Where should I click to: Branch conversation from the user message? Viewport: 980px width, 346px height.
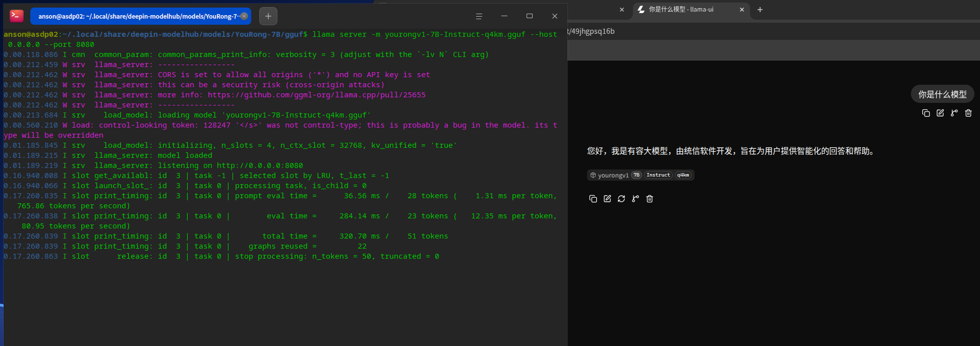(954, 113)
